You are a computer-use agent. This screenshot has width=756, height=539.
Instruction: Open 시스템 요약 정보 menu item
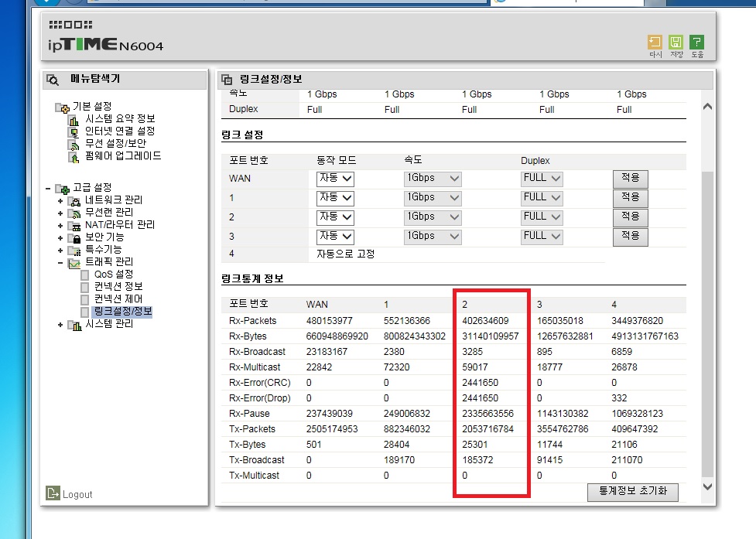click(x=120, y=118)
